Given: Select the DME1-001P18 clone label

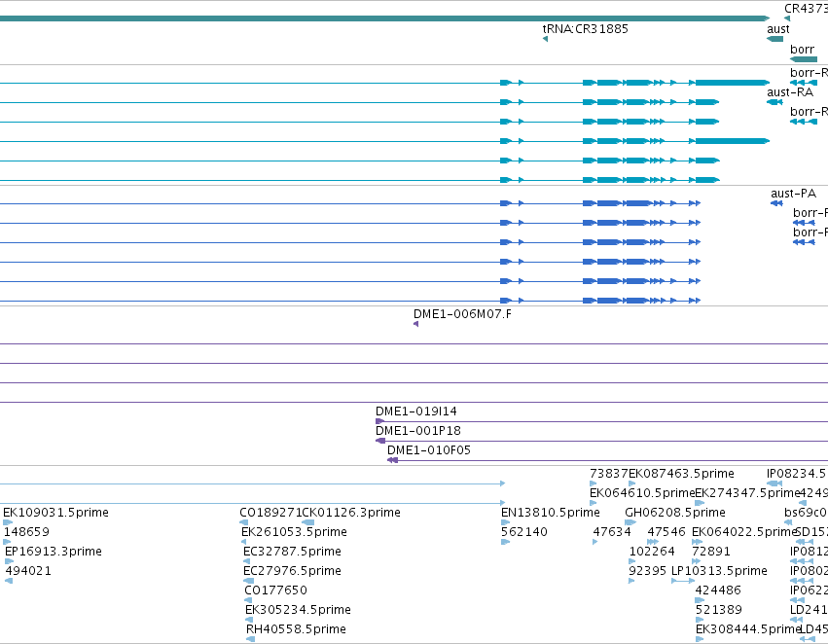Looking at the screenshot, I should 418,431.
